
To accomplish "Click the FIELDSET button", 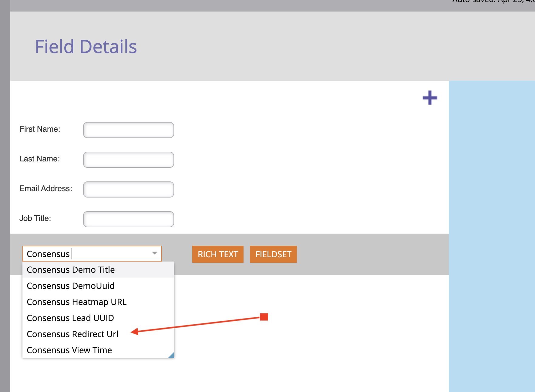I will click(x=273, y=254).
